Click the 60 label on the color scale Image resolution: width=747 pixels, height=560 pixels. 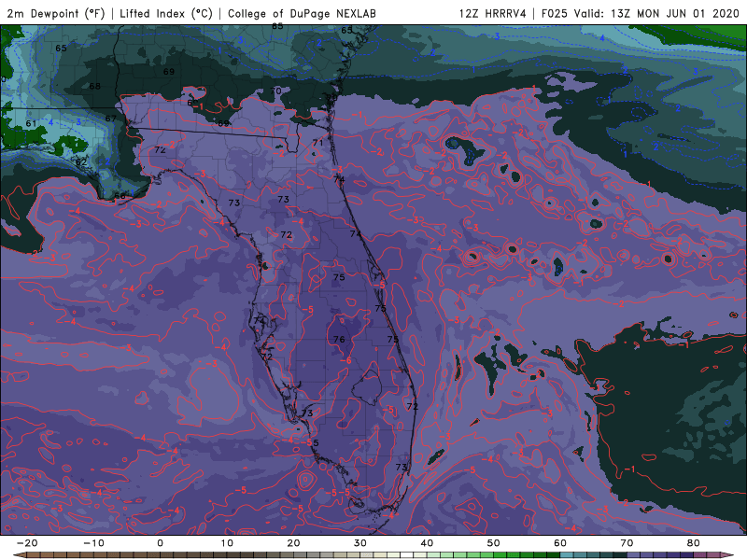[560, 543]
